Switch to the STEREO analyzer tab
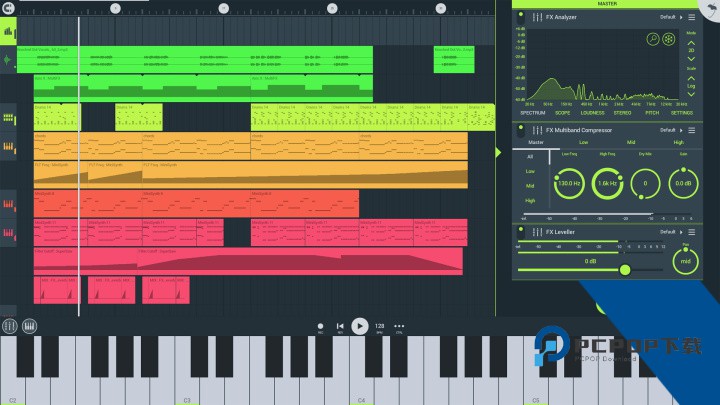Image resolution: width=720 pixels, height=405 pixels. [x=622, y=113]
